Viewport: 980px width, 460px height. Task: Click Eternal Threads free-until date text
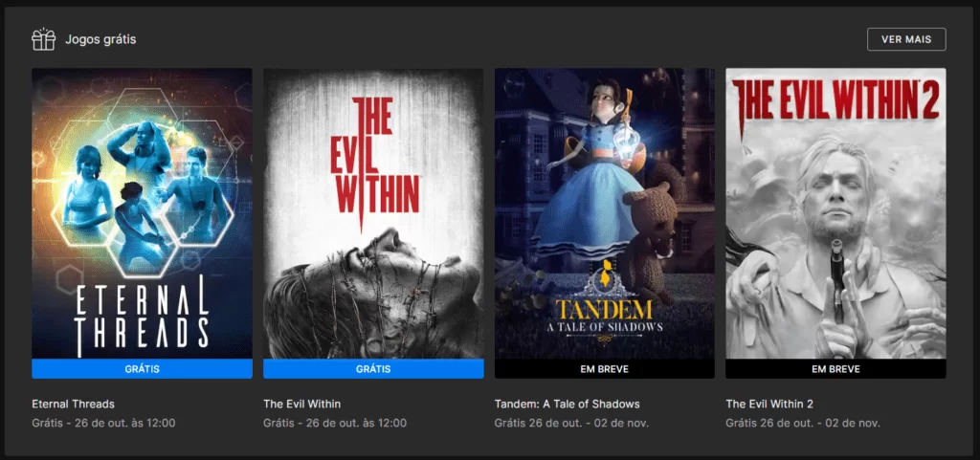103,423
